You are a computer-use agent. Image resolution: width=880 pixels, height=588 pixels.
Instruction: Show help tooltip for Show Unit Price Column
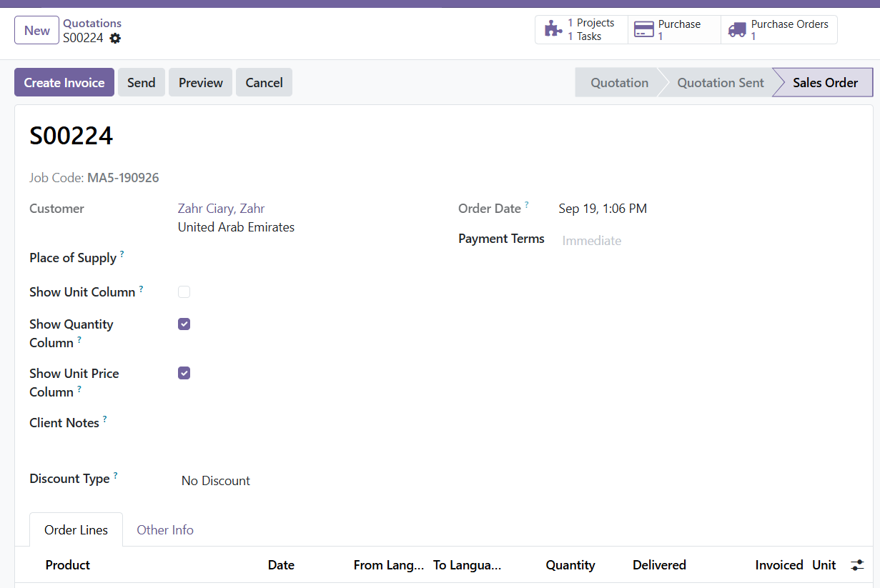[79, 388]
